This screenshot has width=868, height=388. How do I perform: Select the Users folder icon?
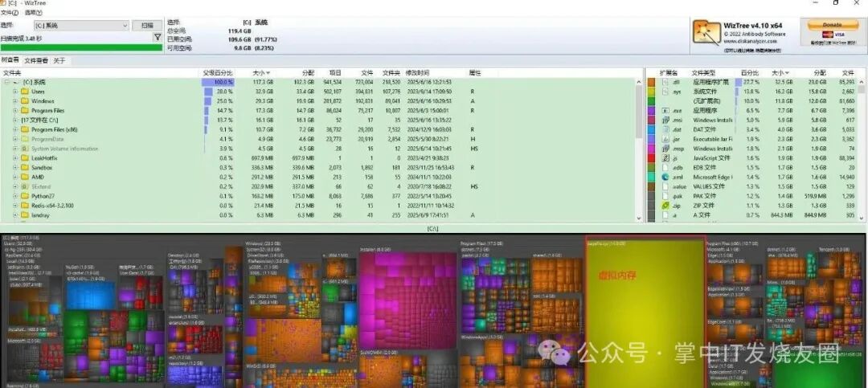click(x=24, y=92)
